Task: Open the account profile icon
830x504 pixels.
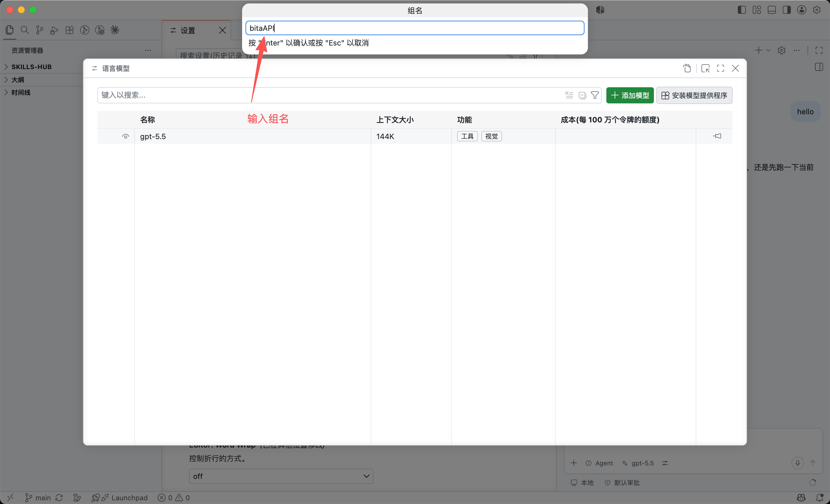Action: click(802, 10)
